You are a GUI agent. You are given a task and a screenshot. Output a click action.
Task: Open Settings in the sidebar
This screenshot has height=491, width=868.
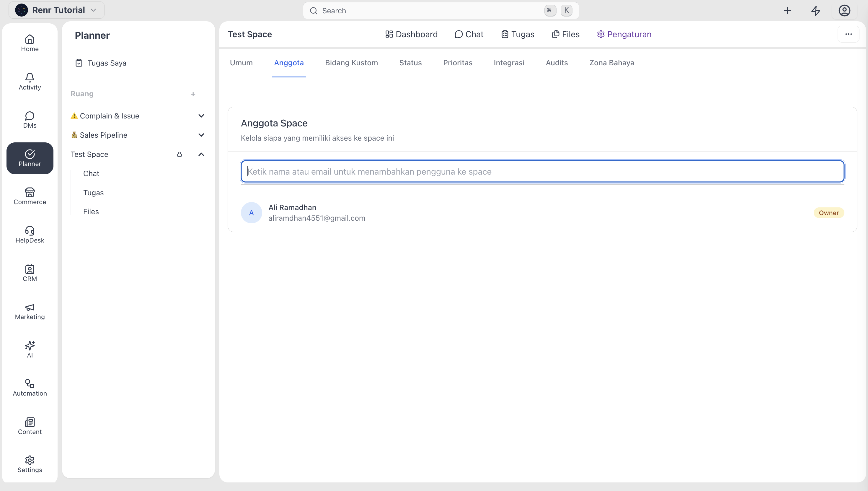30,464
